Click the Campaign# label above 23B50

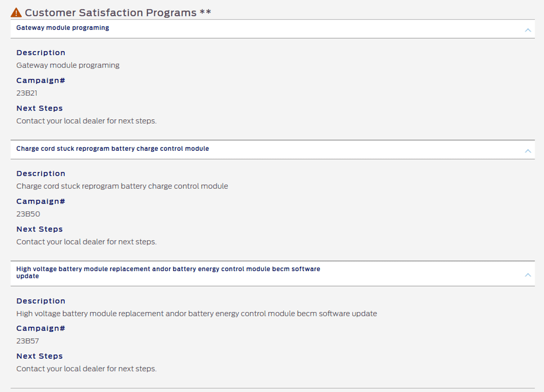41,201
